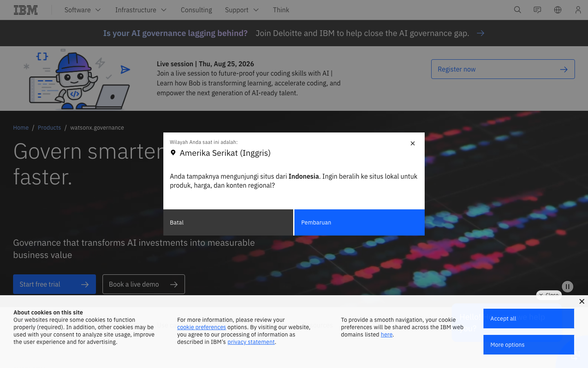Click Join Deloitte and IBM banner text

362,33
